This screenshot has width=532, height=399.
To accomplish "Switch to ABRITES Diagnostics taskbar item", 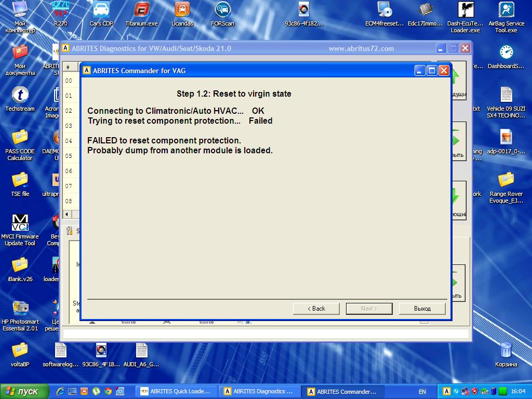I will pyautogui.click(x=259, y=392).
